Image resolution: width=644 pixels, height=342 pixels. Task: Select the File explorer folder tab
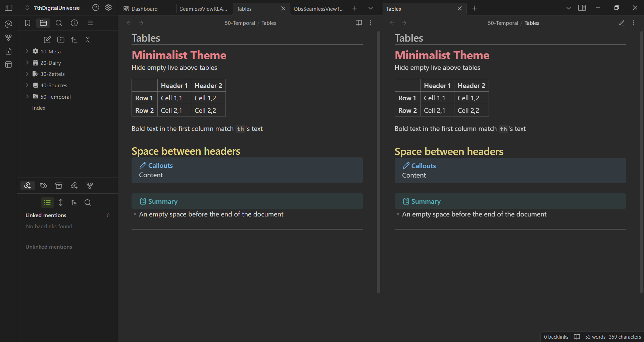point(43,23)
